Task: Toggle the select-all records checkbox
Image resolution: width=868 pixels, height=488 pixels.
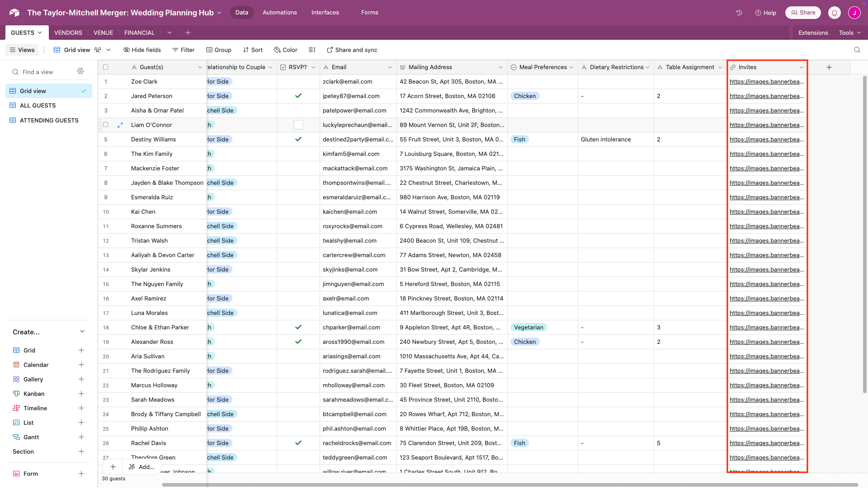Action: [105, 67]
